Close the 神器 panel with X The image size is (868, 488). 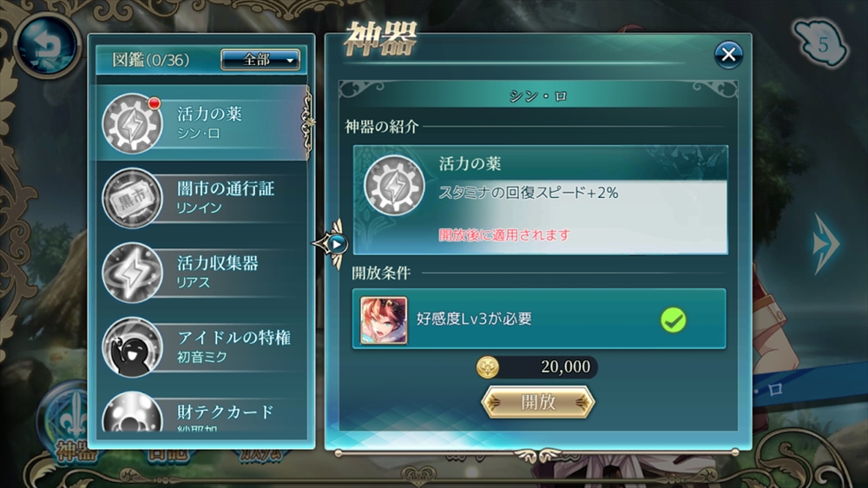point(728,55)
